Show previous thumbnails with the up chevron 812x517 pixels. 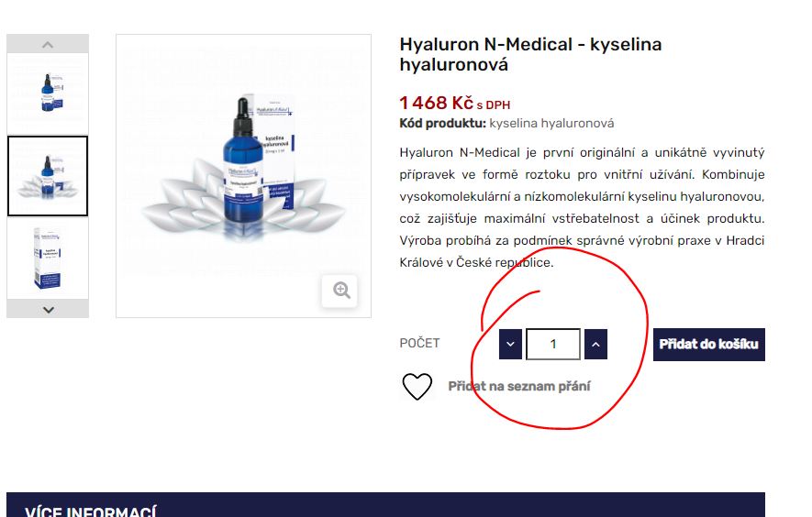(x=48, y=44)
